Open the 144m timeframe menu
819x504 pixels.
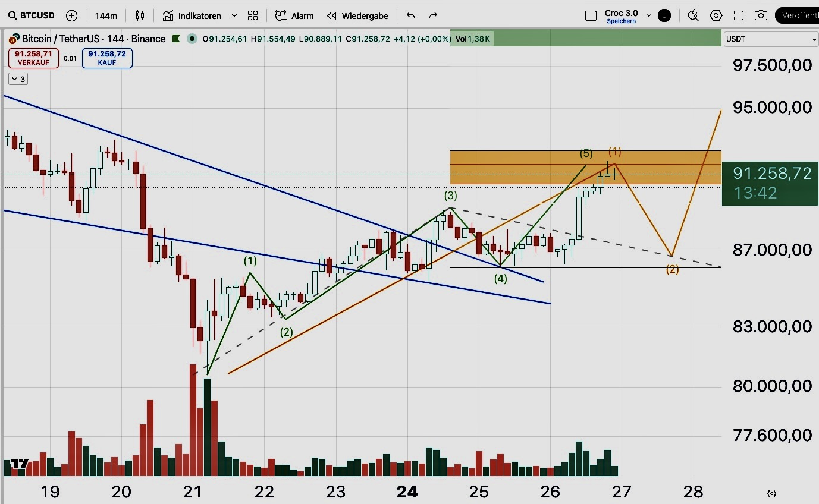[x=106, y=15]
